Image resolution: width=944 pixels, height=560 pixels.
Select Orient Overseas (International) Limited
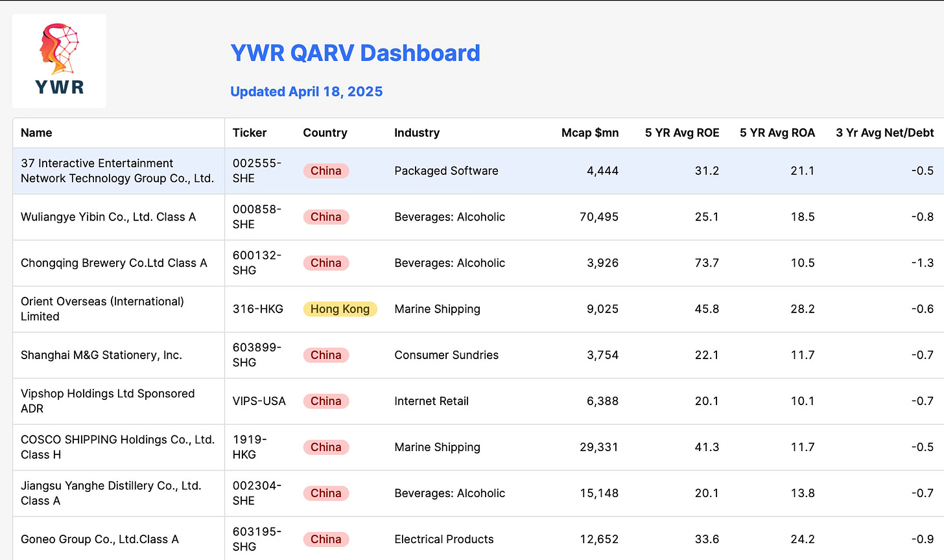point(102,309)
